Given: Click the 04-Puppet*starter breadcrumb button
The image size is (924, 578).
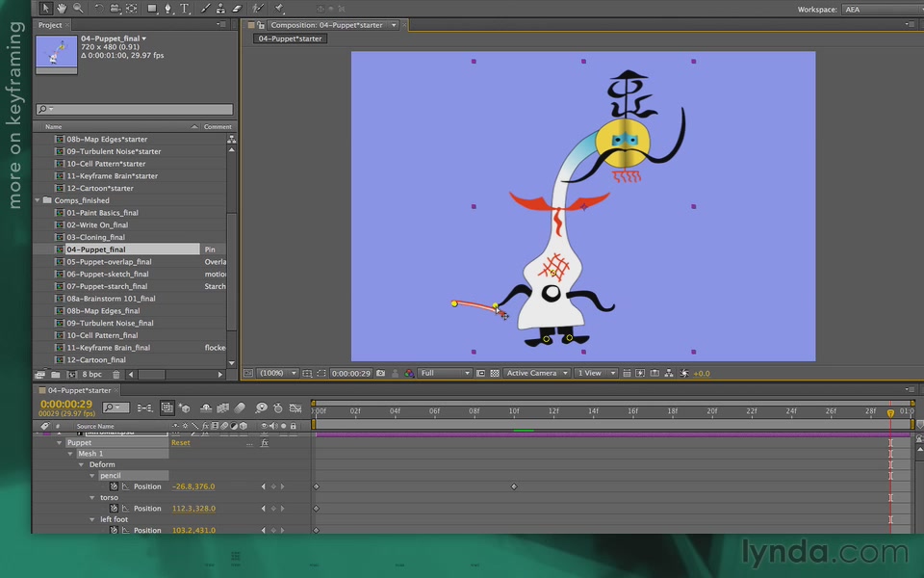Looking at the screenshot, I should [x=290, y=39].
